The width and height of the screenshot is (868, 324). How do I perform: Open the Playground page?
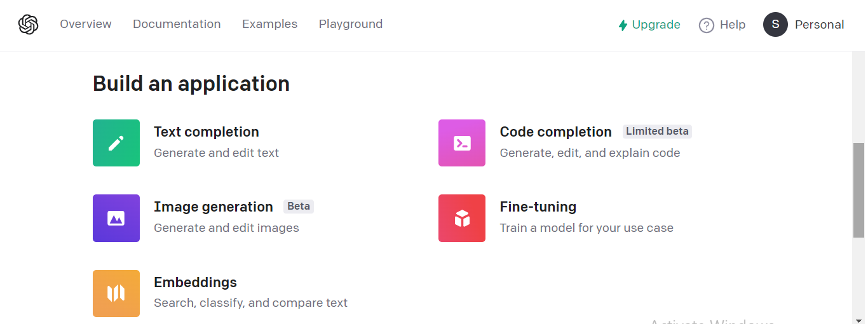(x=351, y=24)
